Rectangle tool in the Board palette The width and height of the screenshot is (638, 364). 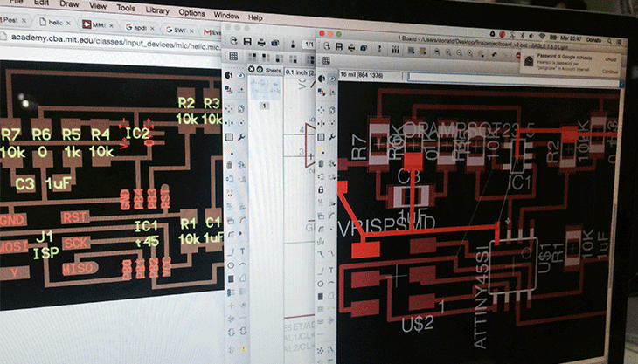pyautogui.click(x=320, y=297)
